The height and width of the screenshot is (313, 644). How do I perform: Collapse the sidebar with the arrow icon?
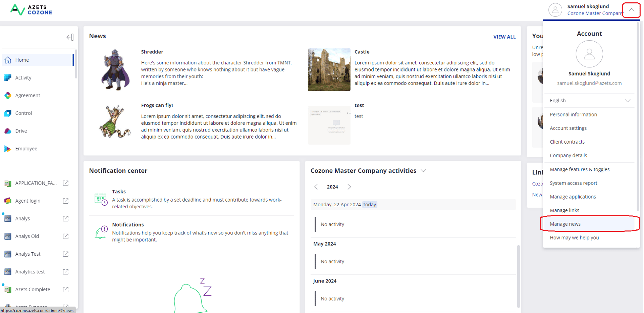point(70,37)
